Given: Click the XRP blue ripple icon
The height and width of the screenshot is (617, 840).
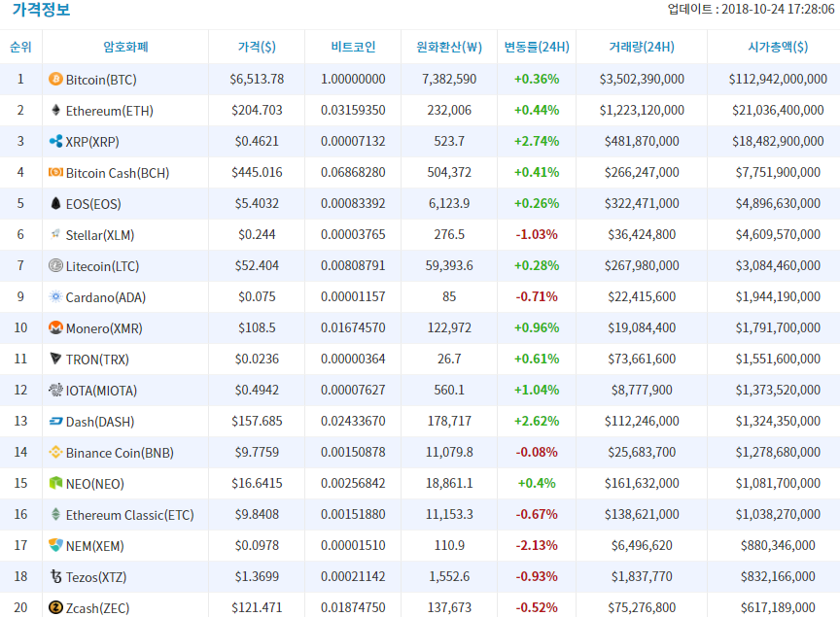Looking at the screenshot, I should [x=55, y=142].
